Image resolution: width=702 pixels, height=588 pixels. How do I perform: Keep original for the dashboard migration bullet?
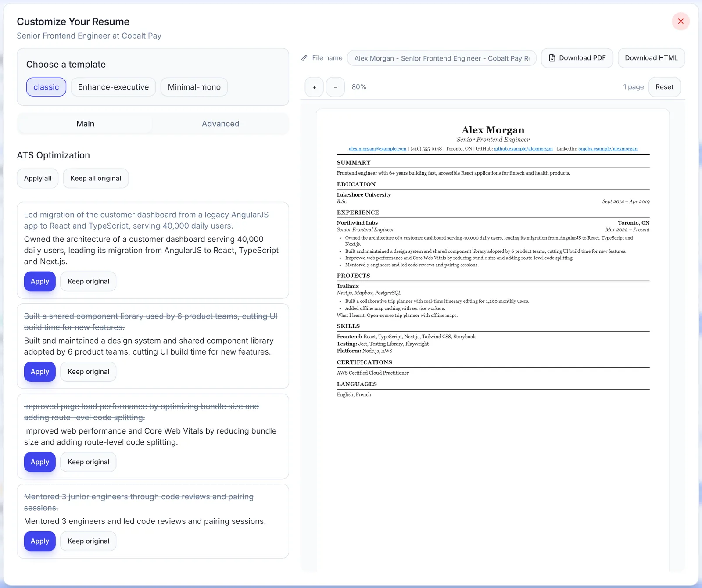(x=88, y=281)
